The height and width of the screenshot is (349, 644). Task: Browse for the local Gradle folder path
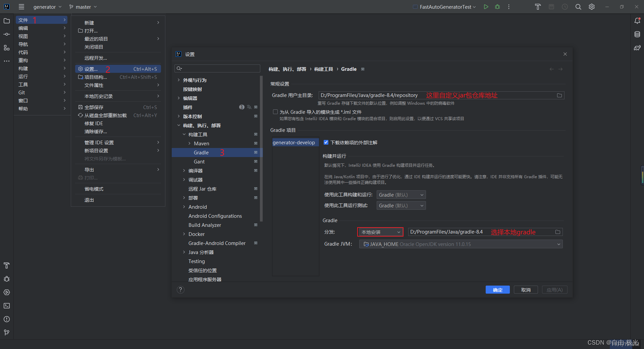pos(557,232)
